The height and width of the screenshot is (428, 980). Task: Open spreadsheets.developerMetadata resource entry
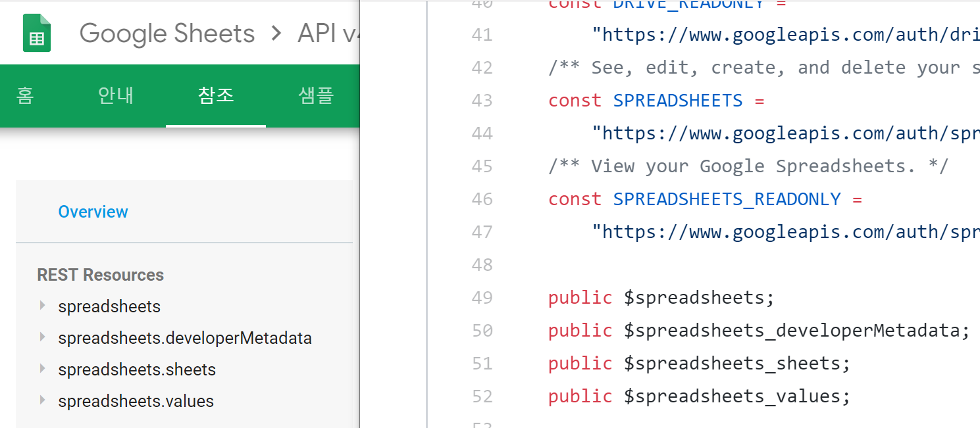coord(185,339)
